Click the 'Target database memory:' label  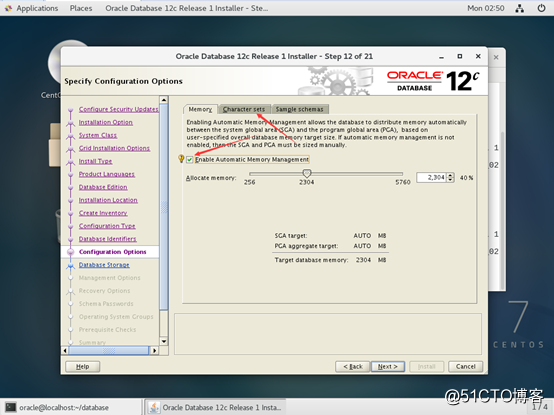pyautogui.click(x=311, y=260)
